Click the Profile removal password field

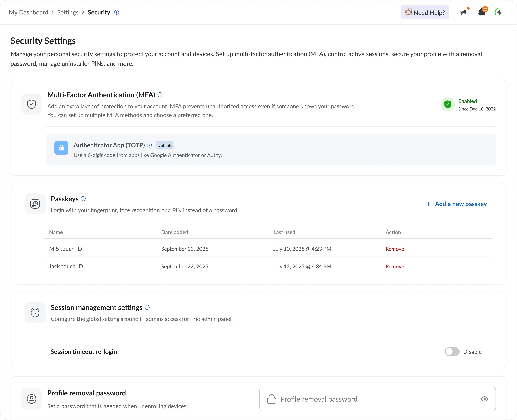377,399
